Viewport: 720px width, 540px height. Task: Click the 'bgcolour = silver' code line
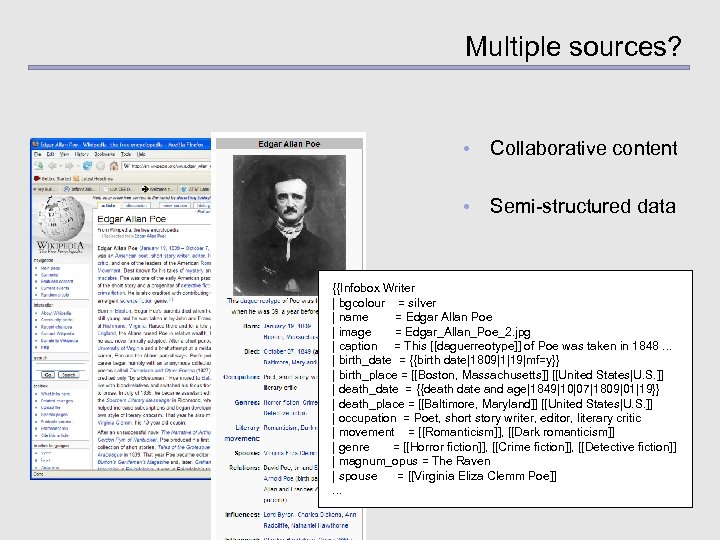[x=384, y=303]
